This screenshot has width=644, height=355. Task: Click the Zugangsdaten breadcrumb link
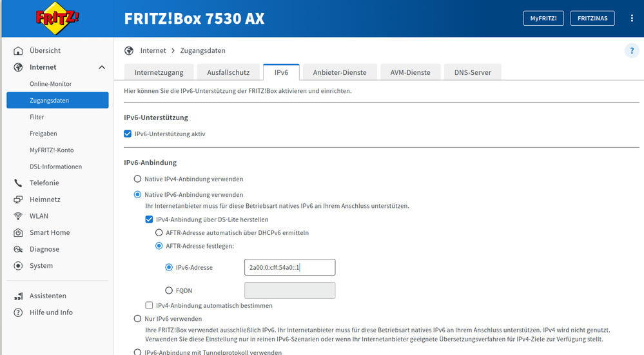point(202,50)
